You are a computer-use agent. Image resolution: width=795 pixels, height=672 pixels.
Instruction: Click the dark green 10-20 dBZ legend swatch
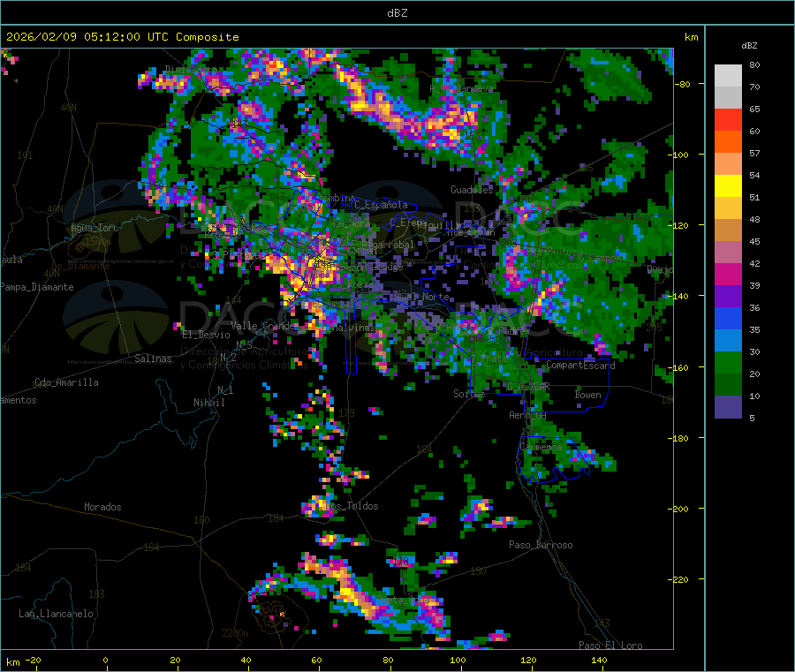click(728, 385)
